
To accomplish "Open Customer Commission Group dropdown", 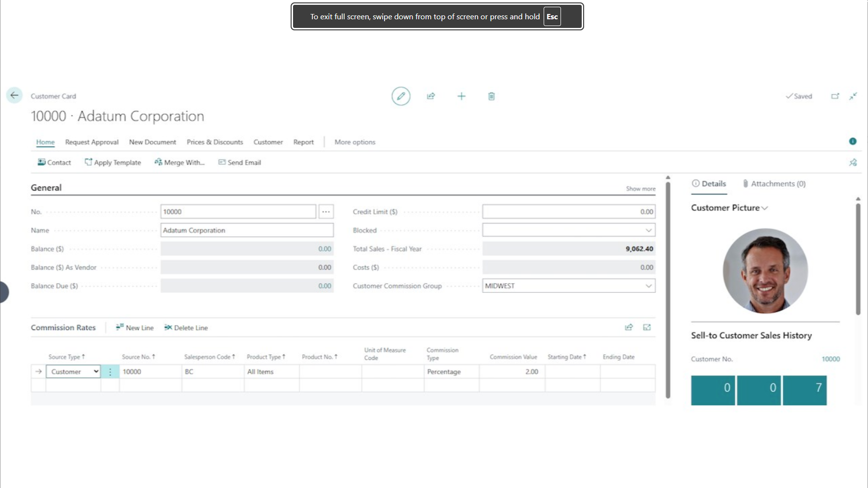I will click(x=648, y=286).
